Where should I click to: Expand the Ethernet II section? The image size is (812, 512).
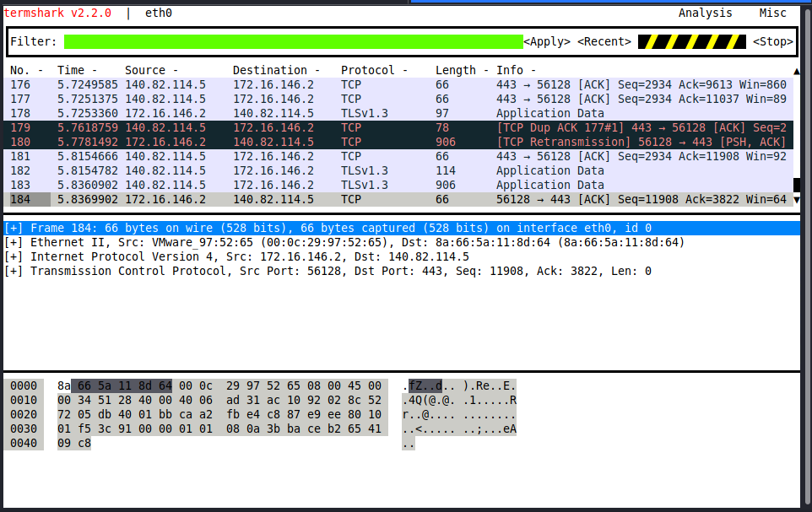pos(14,242)
